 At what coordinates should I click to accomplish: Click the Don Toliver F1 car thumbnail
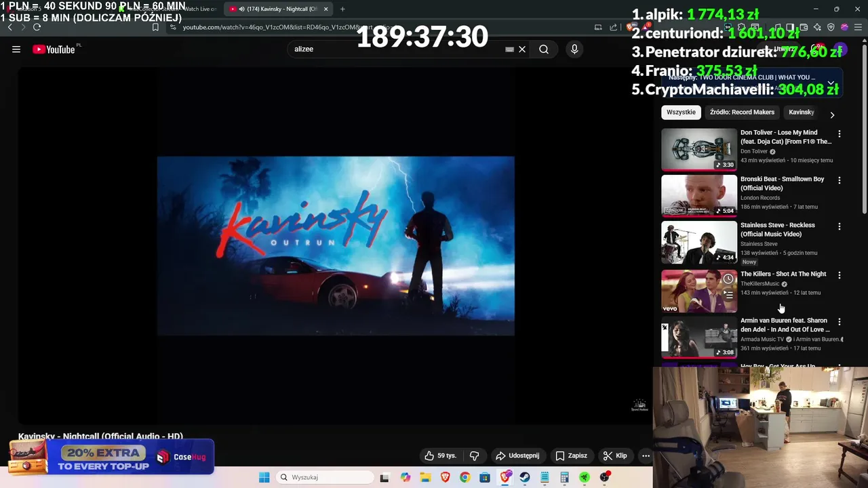[x=699, y=150]
